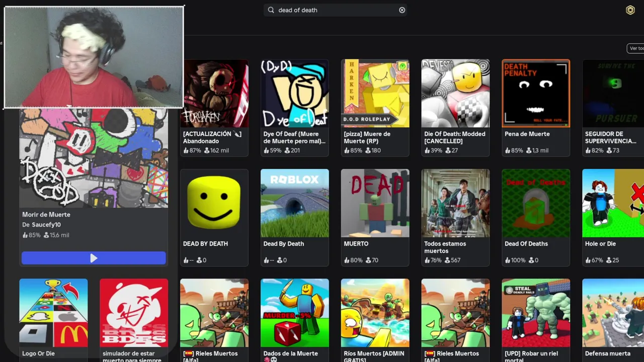The width and height of the screenshot is (644, 362).
Task: Click the Dead Of Deaths title
Action: click(x=526, y=244)
